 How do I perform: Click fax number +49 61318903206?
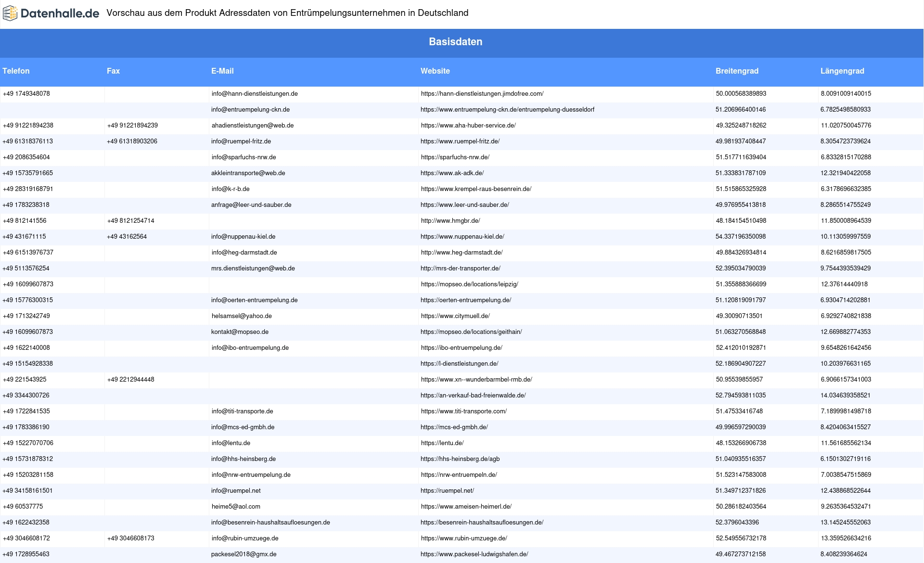click(132, 141)
